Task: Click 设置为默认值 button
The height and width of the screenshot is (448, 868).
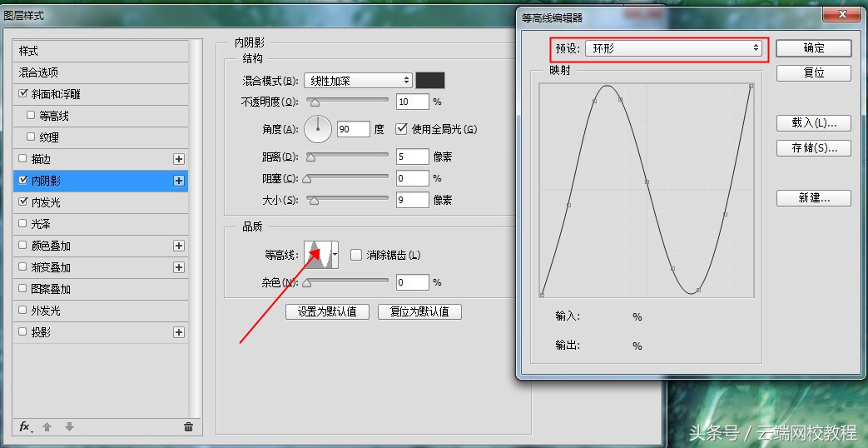Action: pos(328,311)
